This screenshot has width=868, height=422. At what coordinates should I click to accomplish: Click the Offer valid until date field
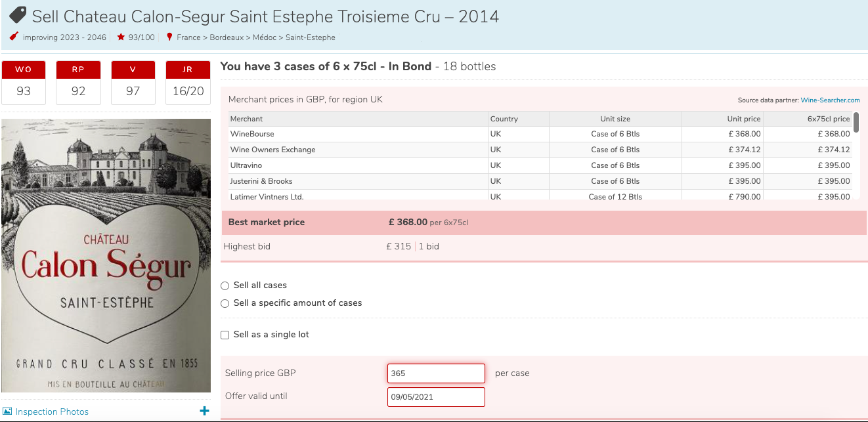pos(436,397)
